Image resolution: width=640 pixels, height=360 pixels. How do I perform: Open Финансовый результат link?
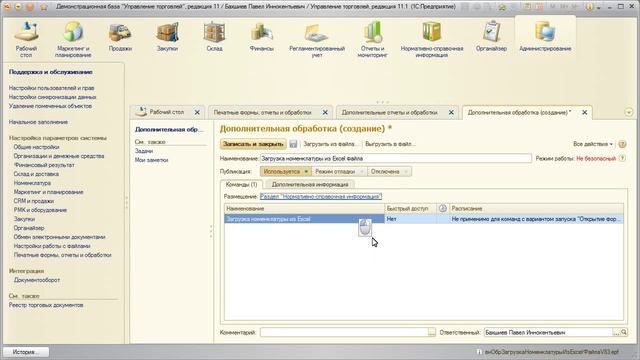44,165
